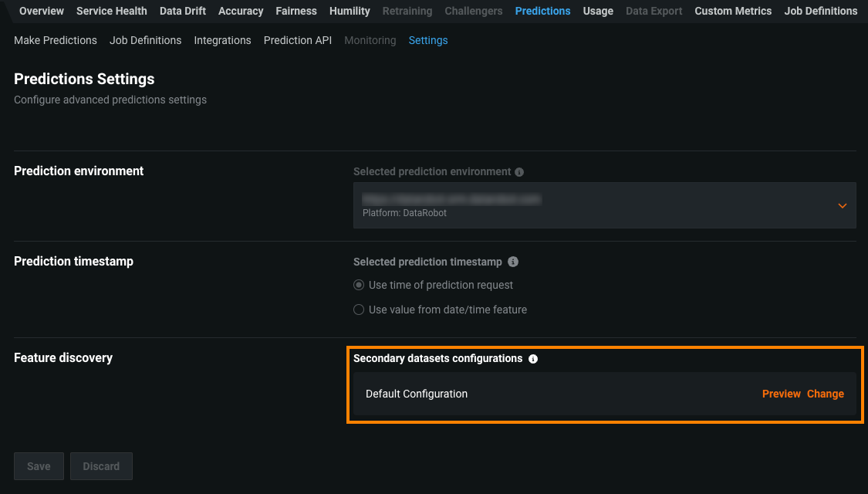
Task: Switch to the Prediction API sub-tab
Action: point(298,40)
